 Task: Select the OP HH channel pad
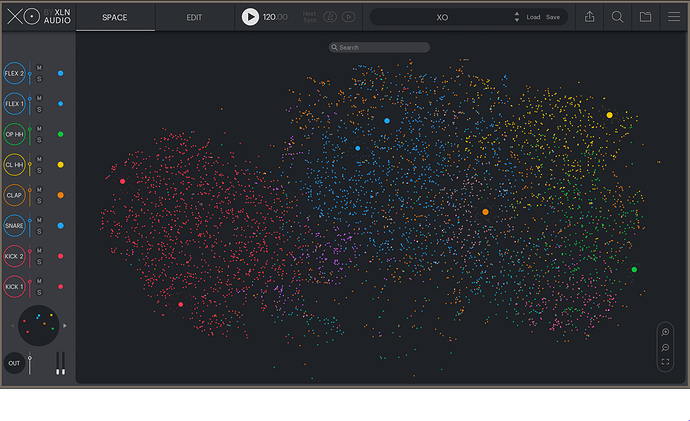coord(14,134)
